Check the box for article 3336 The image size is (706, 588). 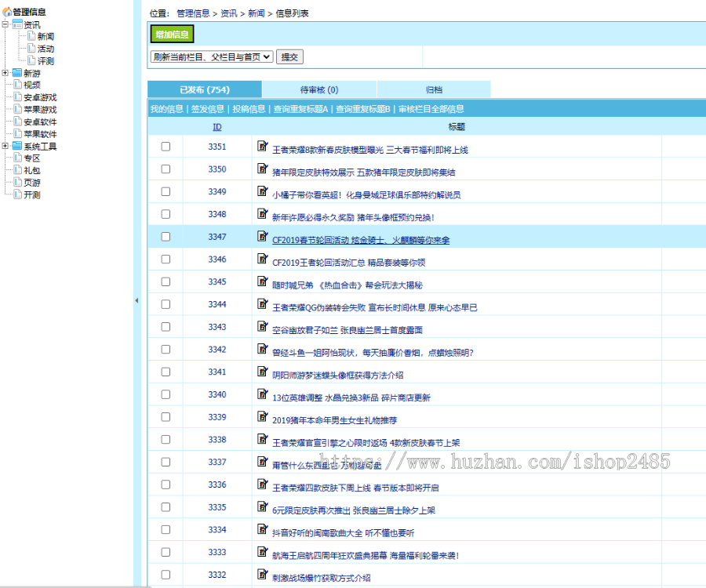point(166,485)
